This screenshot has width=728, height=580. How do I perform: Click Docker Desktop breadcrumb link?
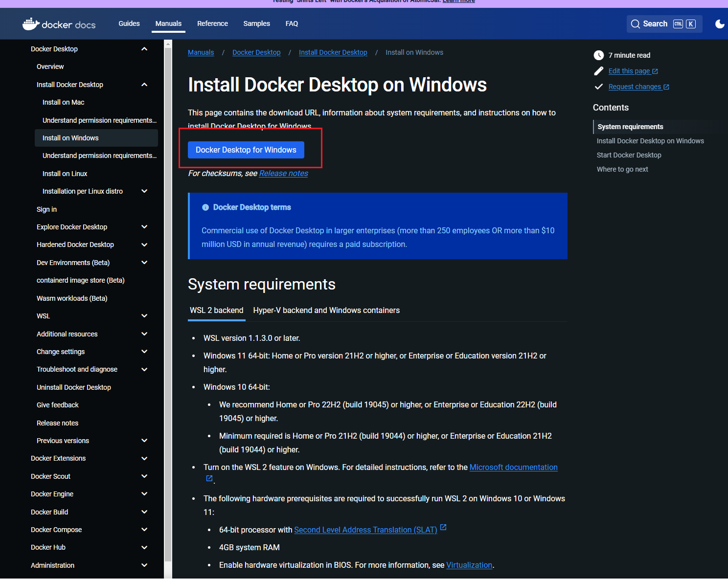click(x=256, y=52)
